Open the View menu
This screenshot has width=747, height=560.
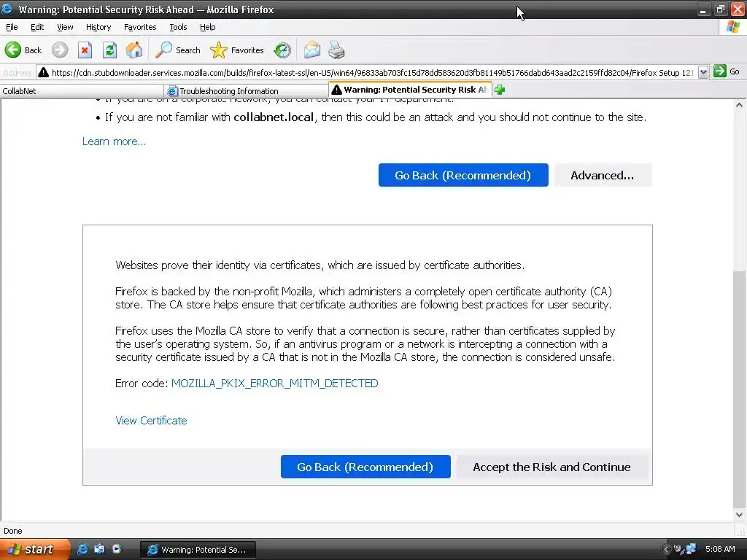65,27
